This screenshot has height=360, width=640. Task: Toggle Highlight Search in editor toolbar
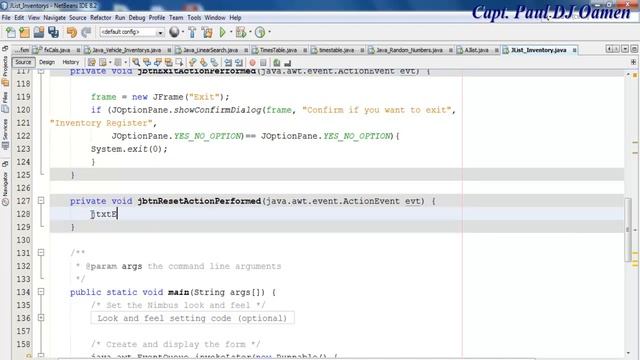coord(169,62)
